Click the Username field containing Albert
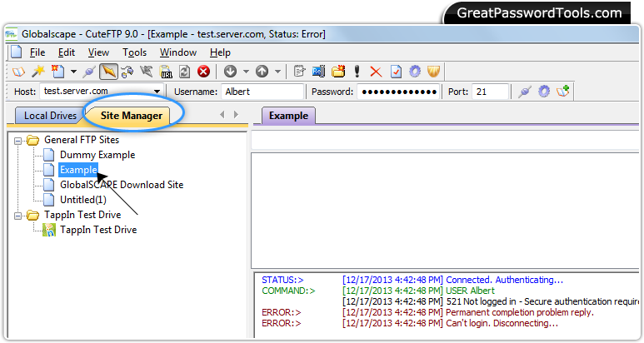Image resolution: width=644 pixels, height=343 pixels. [x=262, y=92]
